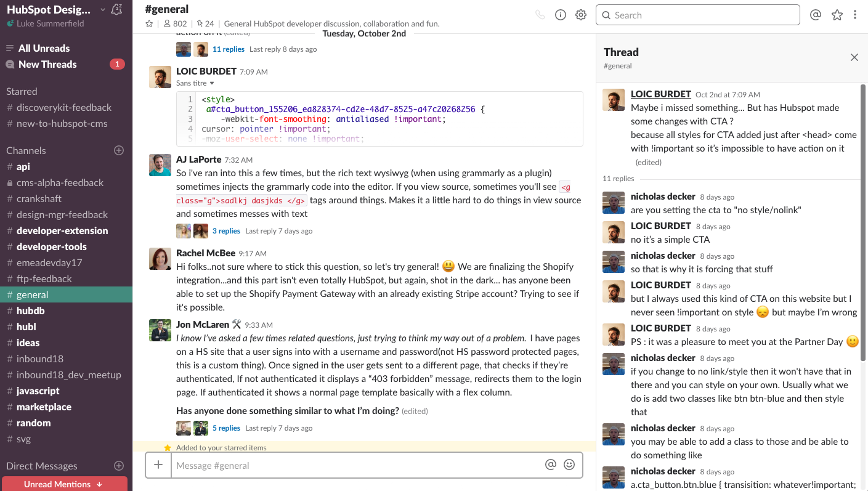Open the private cms-alpha-feedback channel
The width and height of the screenshot is (868, 491).
pos(66,182)
